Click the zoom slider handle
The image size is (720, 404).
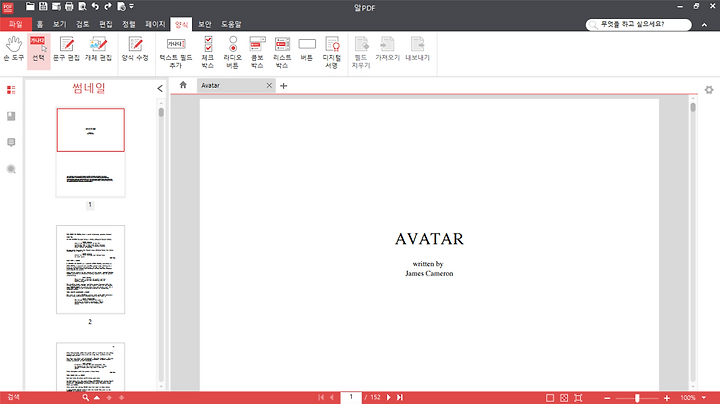[x=637, y=398]
